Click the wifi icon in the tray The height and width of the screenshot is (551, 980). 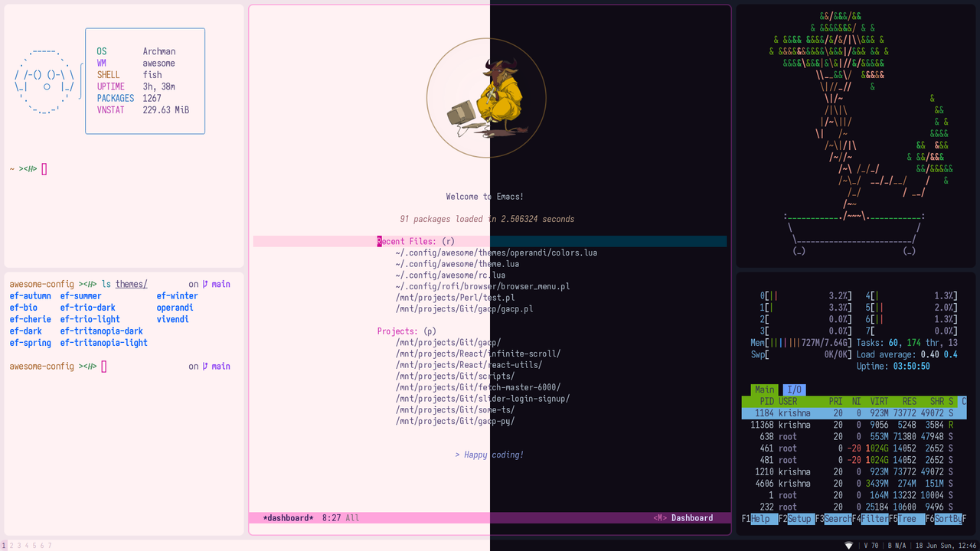pyautogui.click(x=848, y=546)
